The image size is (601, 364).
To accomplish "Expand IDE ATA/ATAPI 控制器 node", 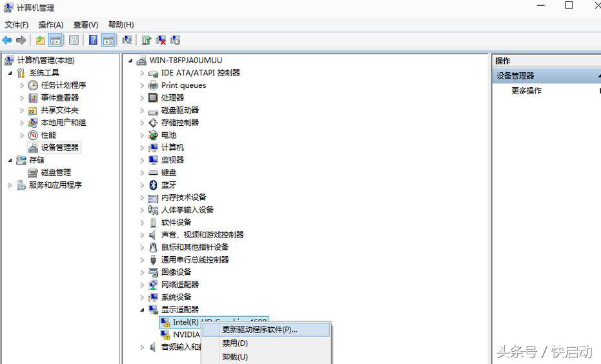I will [142, 73].
